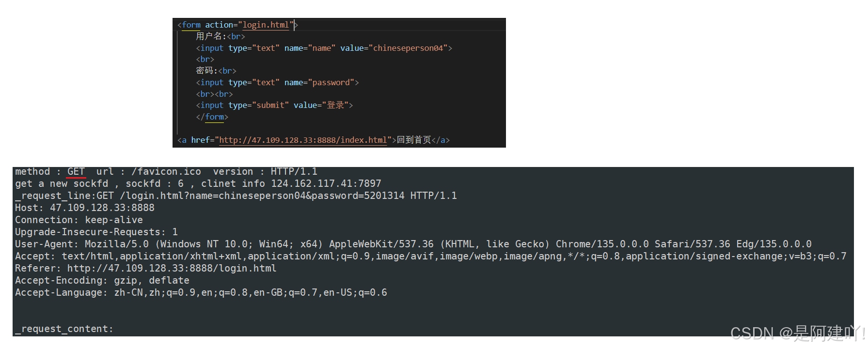The width and height of the screenshot is (868, 348).
Task: Click the Referer URL ending in login.html
Action: click(172, 268)
